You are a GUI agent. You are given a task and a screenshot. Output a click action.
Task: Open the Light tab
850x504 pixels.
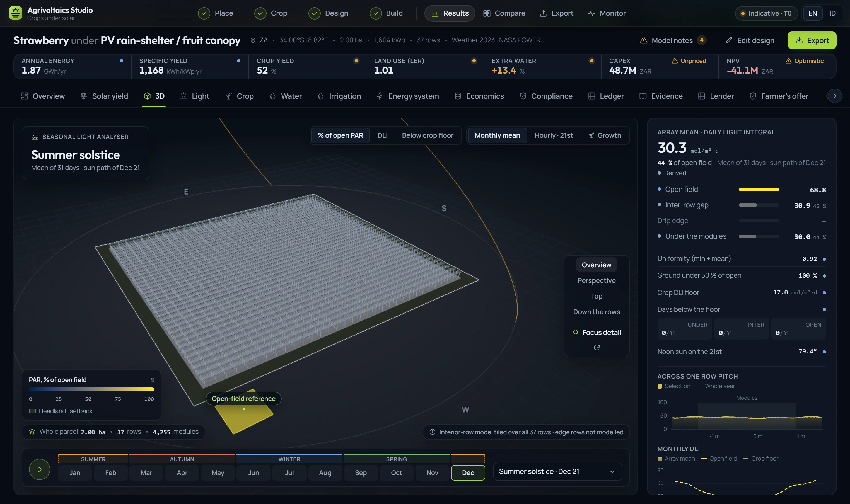click(194, 96)
